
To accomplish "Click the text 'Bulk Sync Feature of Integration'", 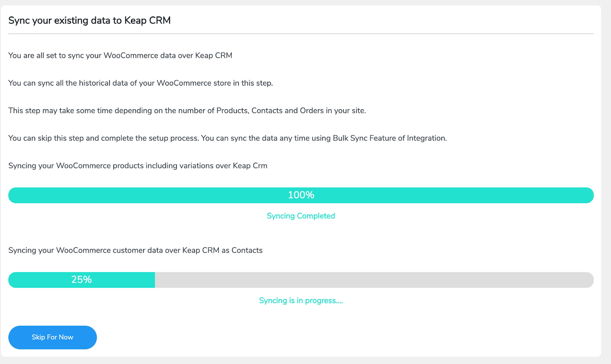I will (x=390, y=138).
